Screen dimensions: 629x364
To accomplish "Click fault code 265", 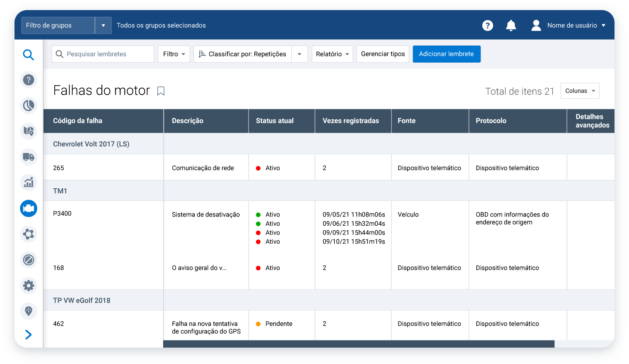I will 58,168.
